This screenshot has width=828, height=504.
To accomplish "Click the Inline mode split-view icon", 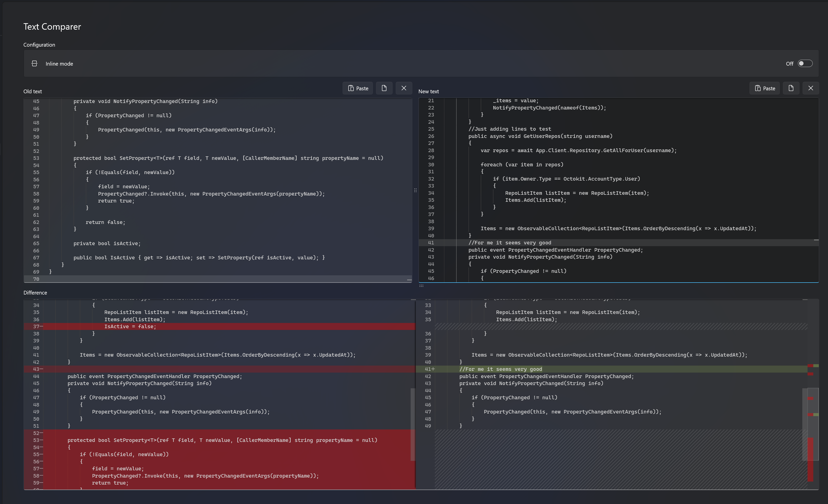I will 34,63.
